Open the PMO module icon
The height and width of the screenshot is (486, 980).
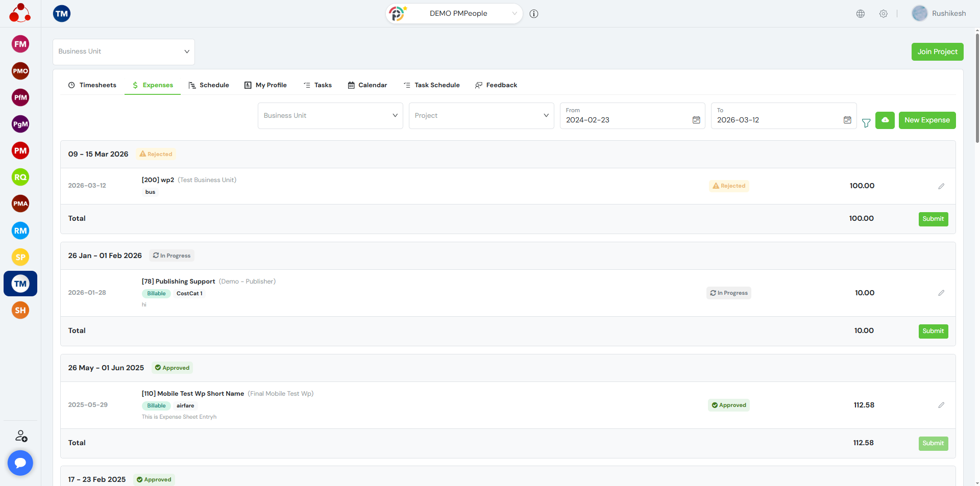[x=20, y=71]
